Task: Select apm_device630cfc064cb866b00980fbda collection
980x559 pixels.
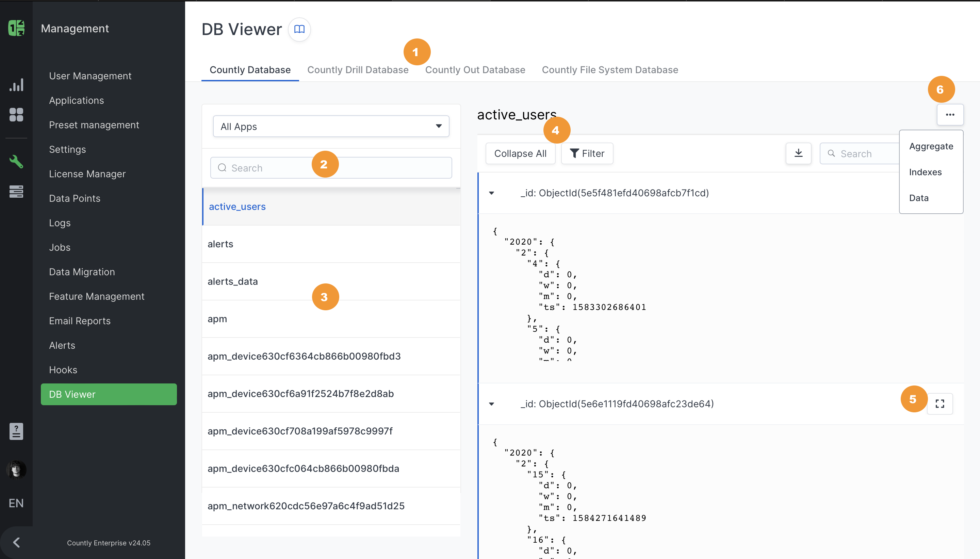Action: [x=331, y=469]
